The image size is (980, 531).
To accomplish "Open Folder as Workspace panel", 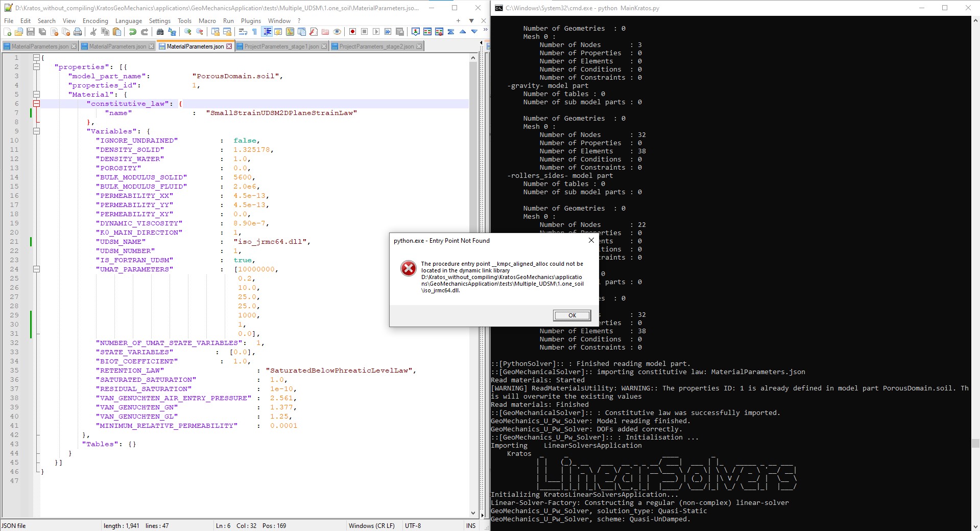I will click(x=325, y=32).
